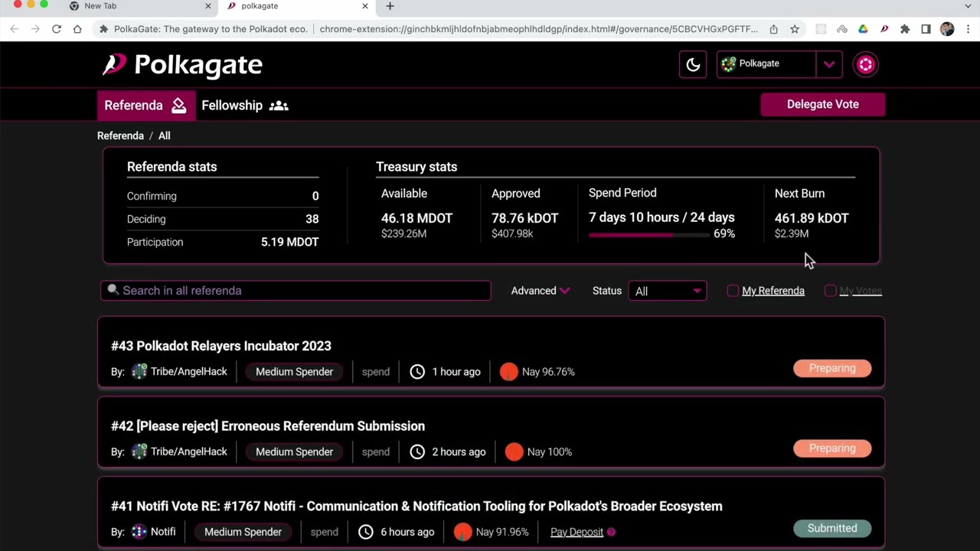The height and width of the screenshot is (551, 980).
Task: Open the Status All dropdown
Action: pyautogui.click(x=667, y=291)
